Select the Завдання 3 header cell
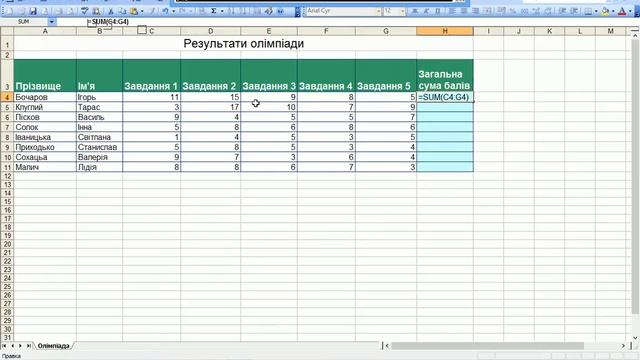The width and height of the screenshot is (640, 360). click(x=269, y=76)
